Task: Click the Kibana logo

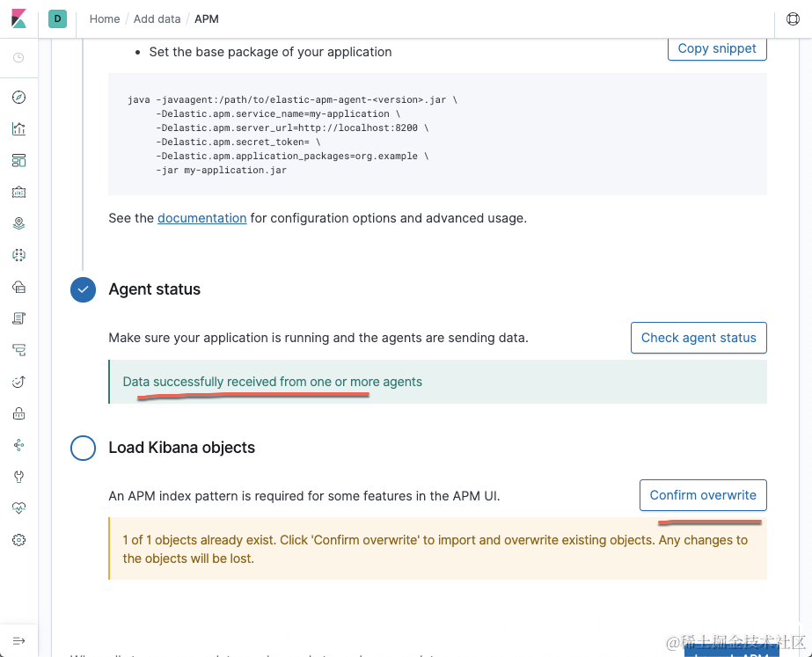Action: pos(18,18)
